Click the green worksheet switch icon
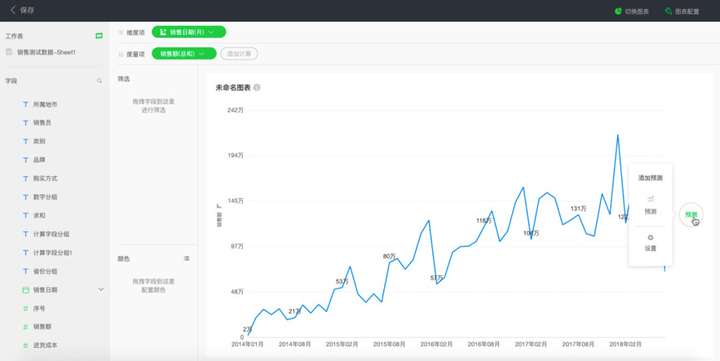Screen dimensions: 720x361 tap(99, 36)
